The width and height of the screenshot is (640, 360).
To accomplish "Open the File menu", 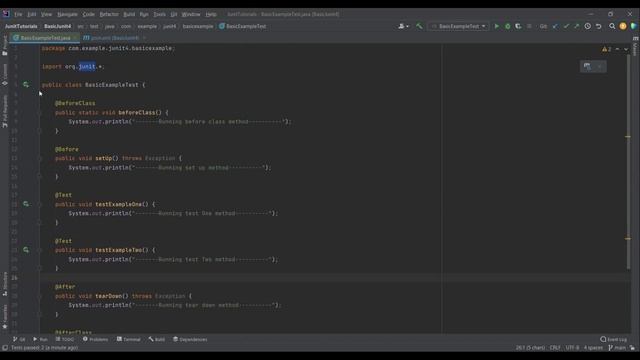I will click(x=18, y=14).
